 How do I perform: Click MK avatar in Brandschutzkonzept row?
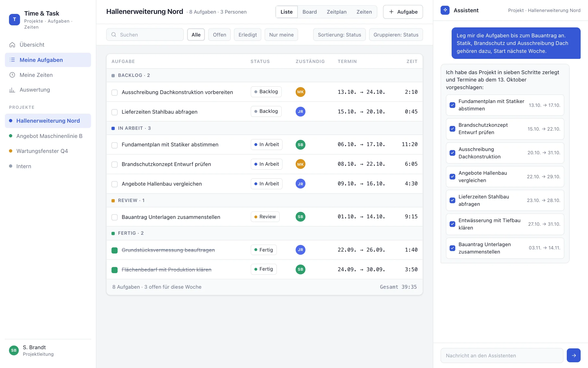click(x=301, y=164)
